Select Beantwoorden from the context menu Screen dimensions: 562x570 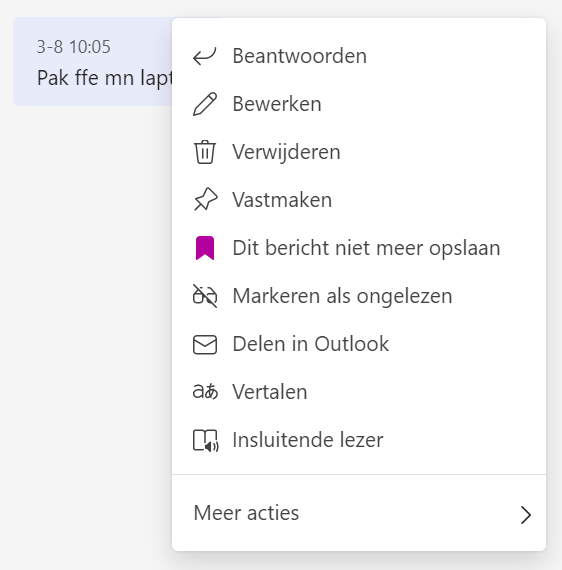359,56
